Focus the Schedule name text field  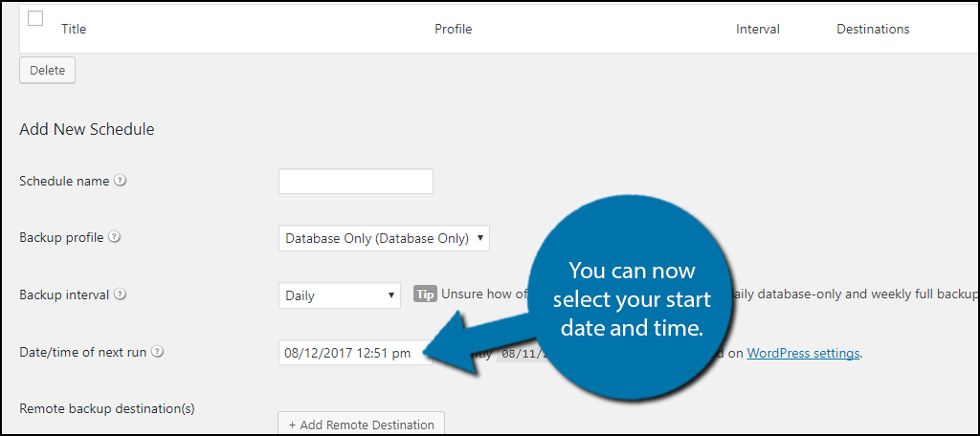pos(356,181)
